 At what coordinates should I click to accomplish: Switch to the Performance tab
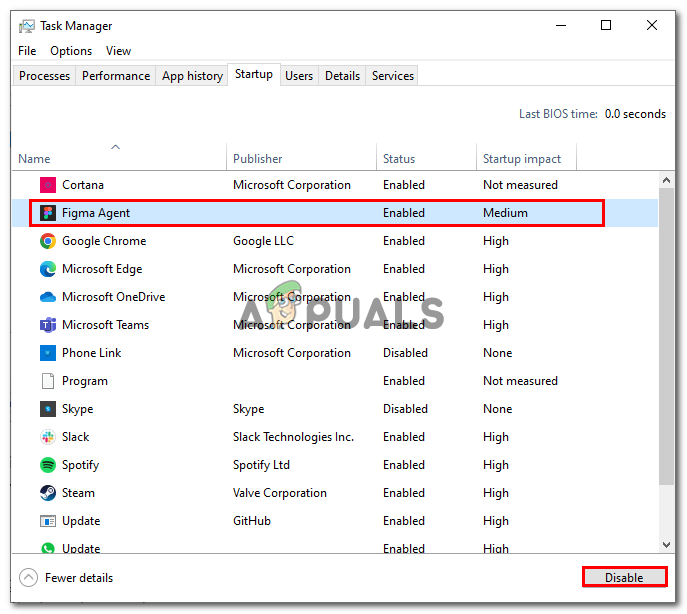click(x=116, y=76)
